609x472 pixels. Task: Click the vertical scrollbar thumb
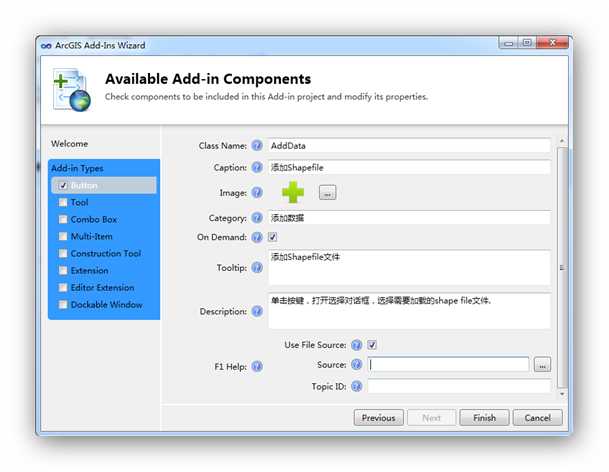pyautogui.click(x=562, y=267)
